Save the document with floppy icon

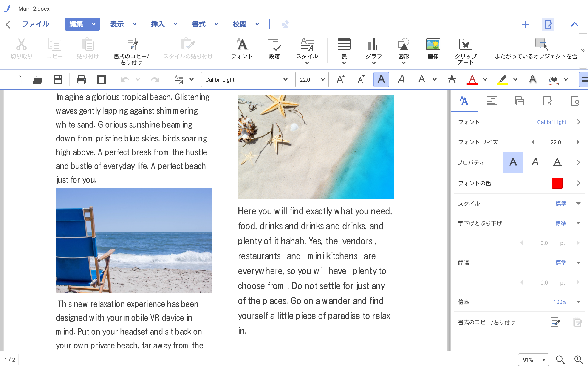[x=58, y=80]
